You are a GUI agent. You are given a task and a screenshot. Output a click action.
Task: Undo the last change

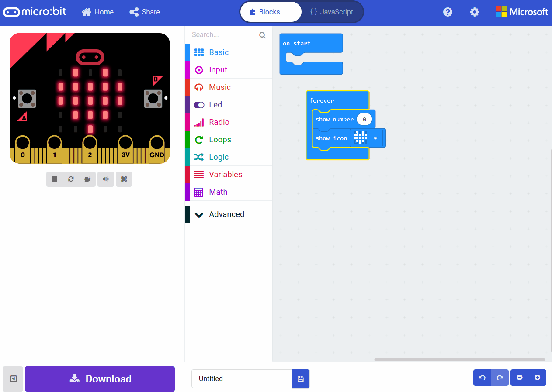pos(482,378)
